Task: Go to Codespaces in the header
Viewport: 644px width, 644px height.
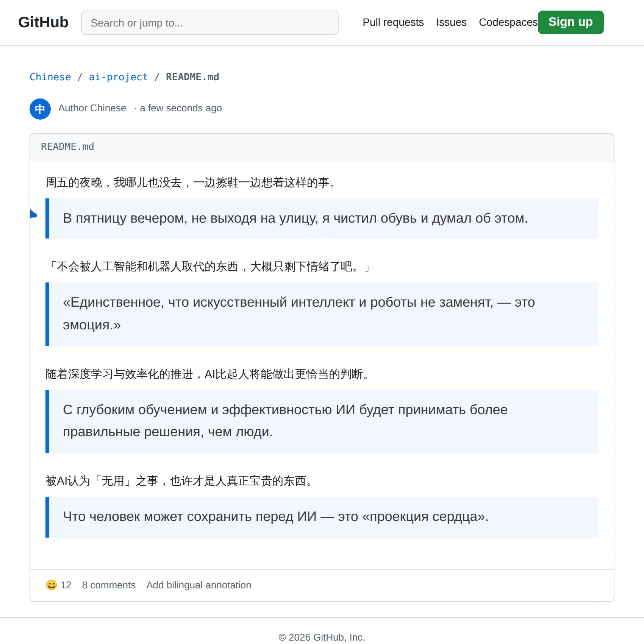Action: click(508, 22)
